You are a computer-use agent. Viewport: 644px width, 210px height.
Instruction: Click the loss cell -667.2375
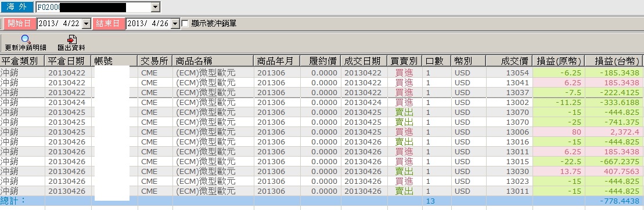(x=614, y=161)
